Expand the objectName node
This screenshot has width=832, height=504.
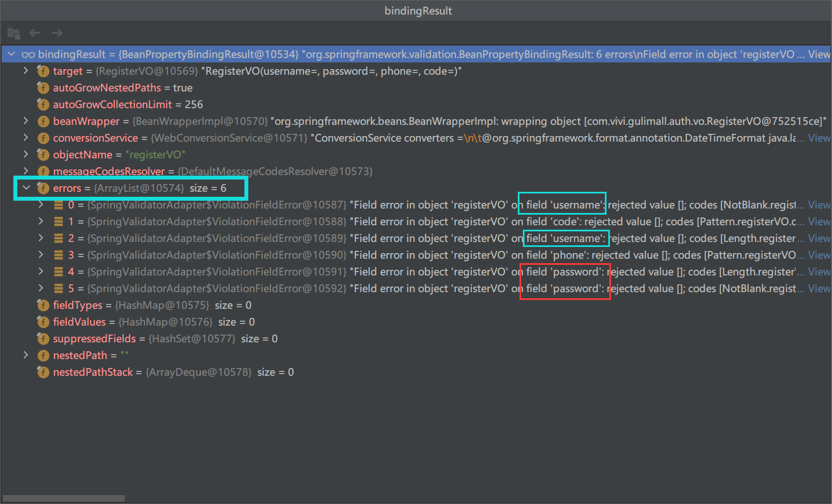26,154
